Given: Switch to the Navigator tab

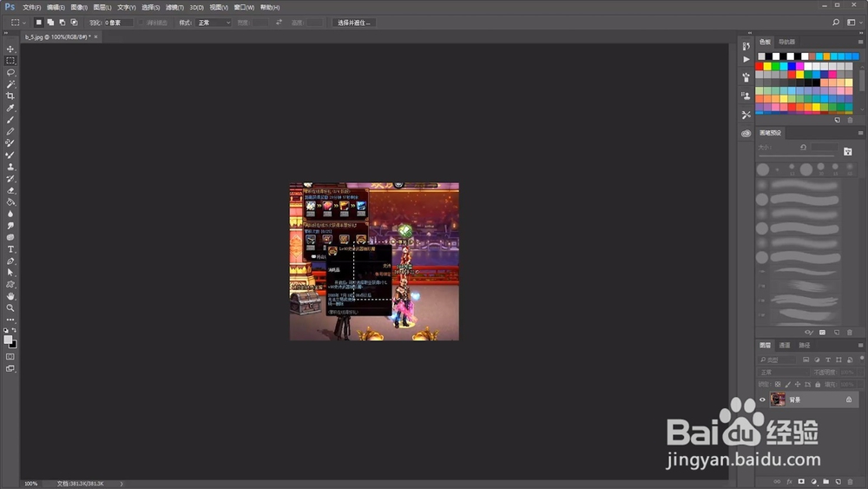Looking at the screenshot, I should tap(786, 42).
